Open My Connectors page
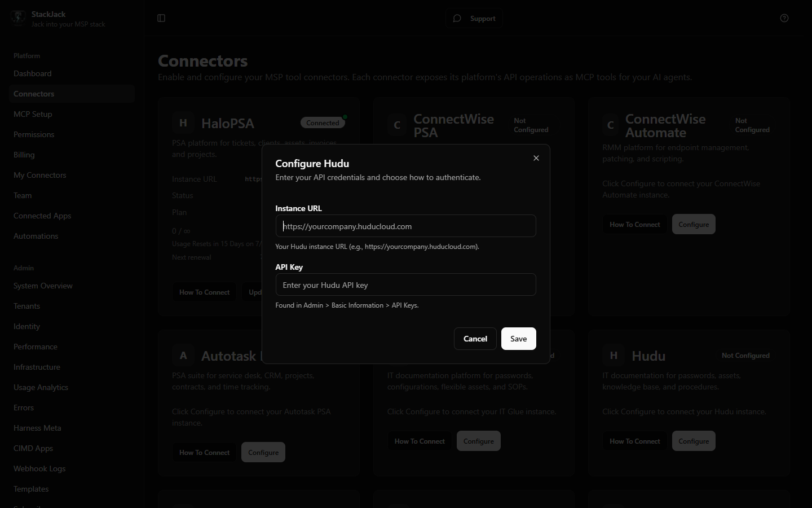Screen dimensions: 812x508 click(x=72, y=175)
